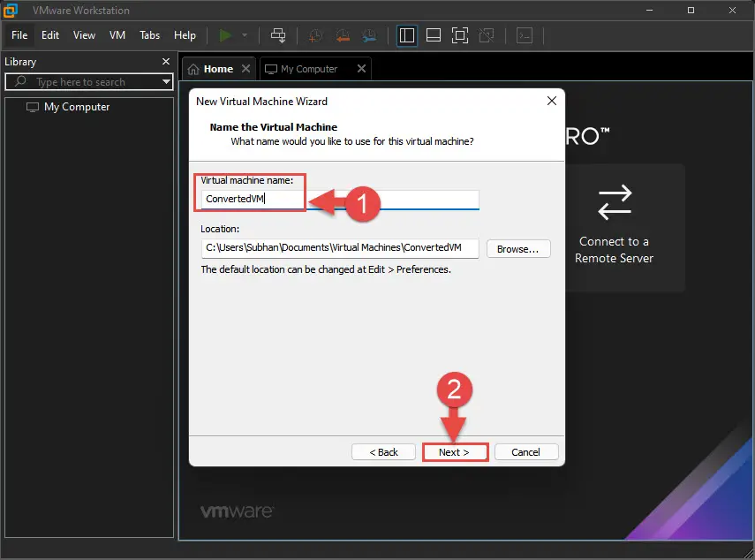Screen dimensions: 755x560
Task: Open the VM menu
Action: coord(117,35)
